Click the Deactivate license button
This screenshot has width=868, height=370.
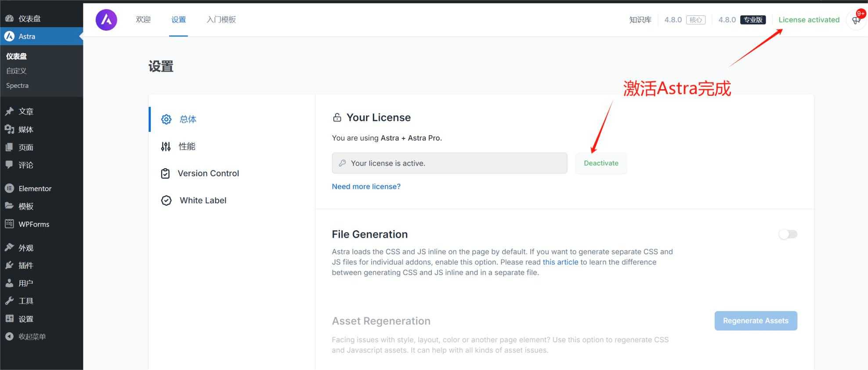point(601,163)
